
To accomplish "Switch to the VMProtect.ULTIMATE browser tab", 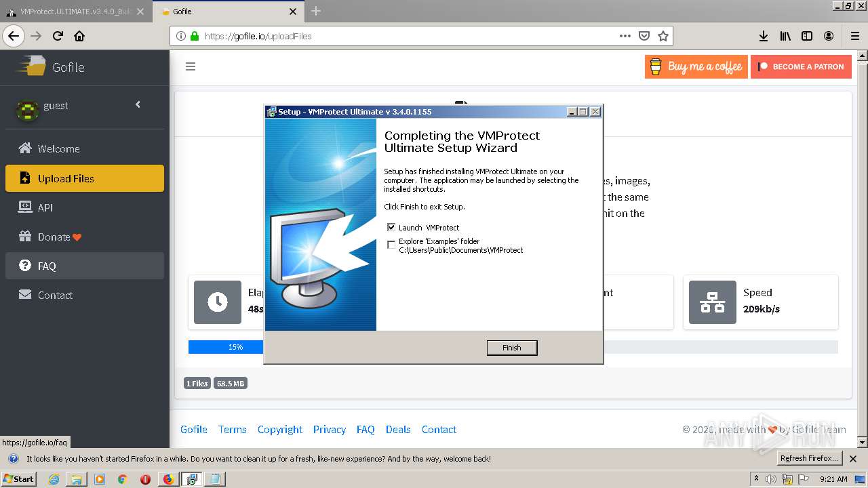I will pyautogui.click(x=75, y=12).
